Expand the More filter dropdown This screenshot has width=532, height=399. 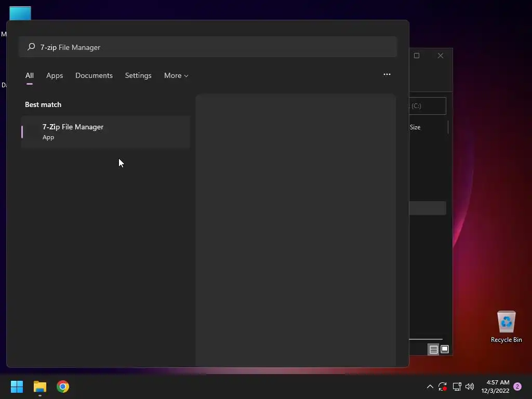pos(176,75)
